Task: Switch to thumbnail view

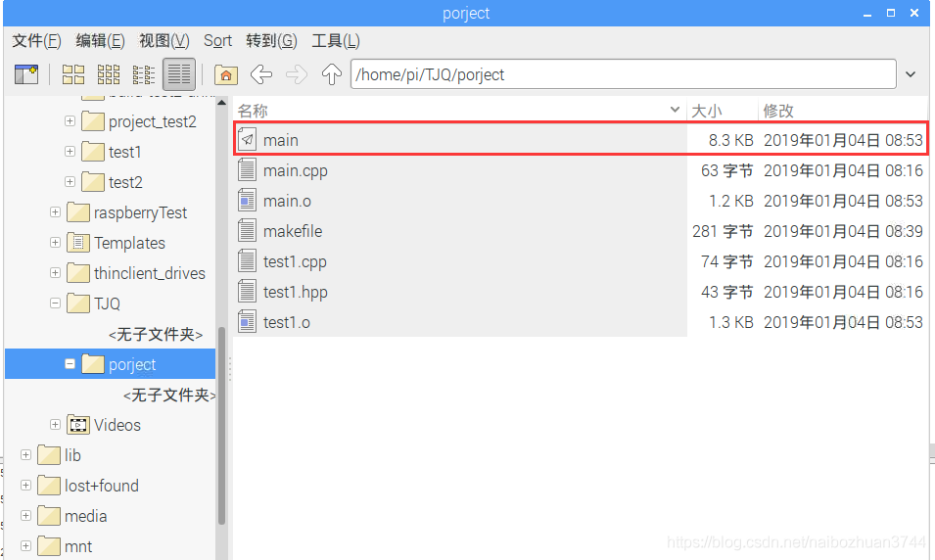Action: click(x=109, y=74)
